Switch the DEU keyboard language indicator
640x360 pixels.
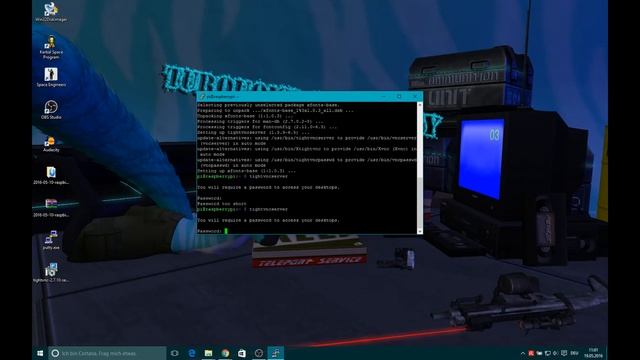tap(575, 353)
